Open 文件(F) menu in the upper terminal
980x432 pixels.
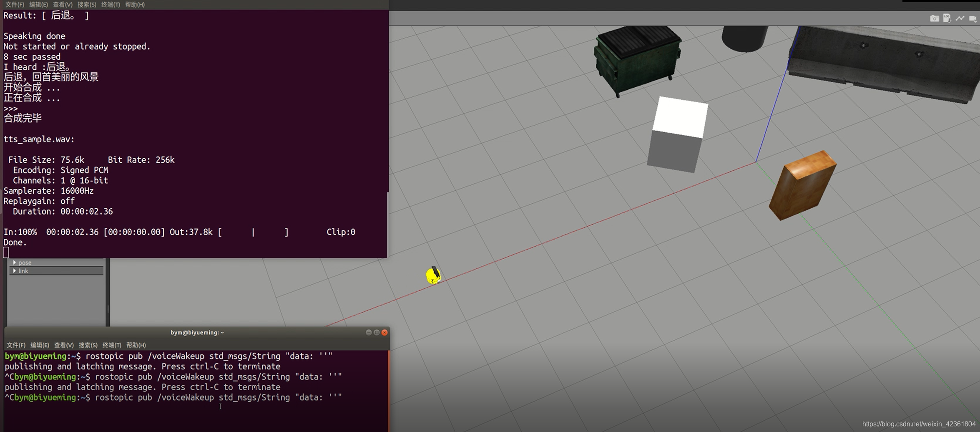[x=15, y=5]
